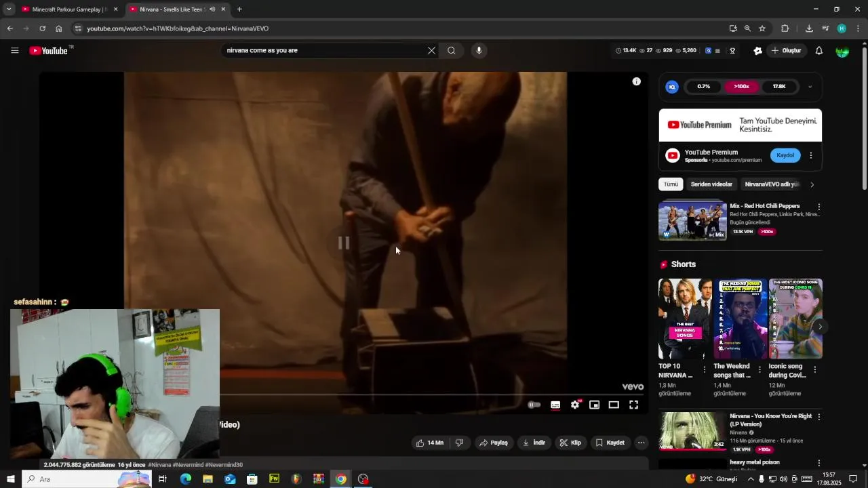Open options for The Weeknd short
Viewport: 868px width, 488px height.
pos(759,370)
